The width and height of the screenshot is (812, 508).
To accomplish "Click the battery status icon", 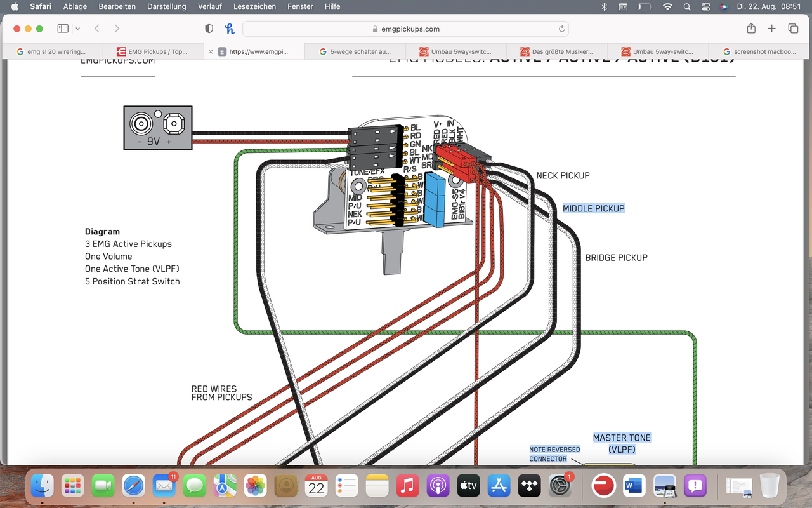I will 645,6.
